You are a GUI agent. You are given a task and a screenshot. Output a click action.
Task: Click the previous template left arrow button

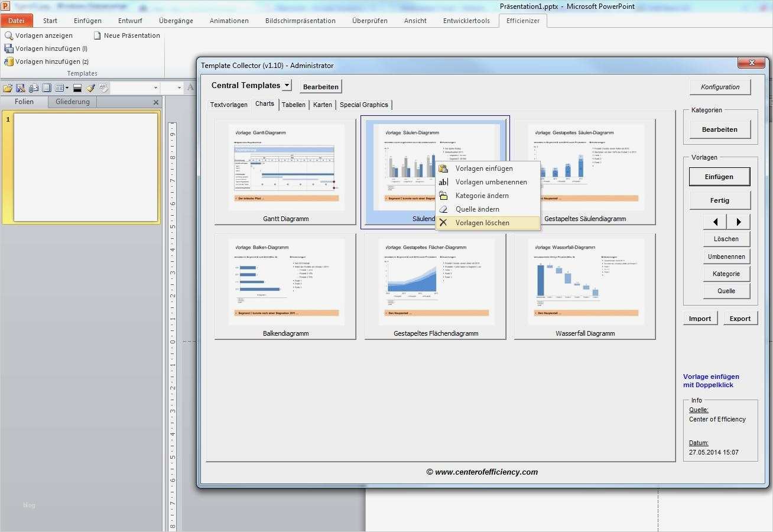pyautogui.click(x=715, y=222)
